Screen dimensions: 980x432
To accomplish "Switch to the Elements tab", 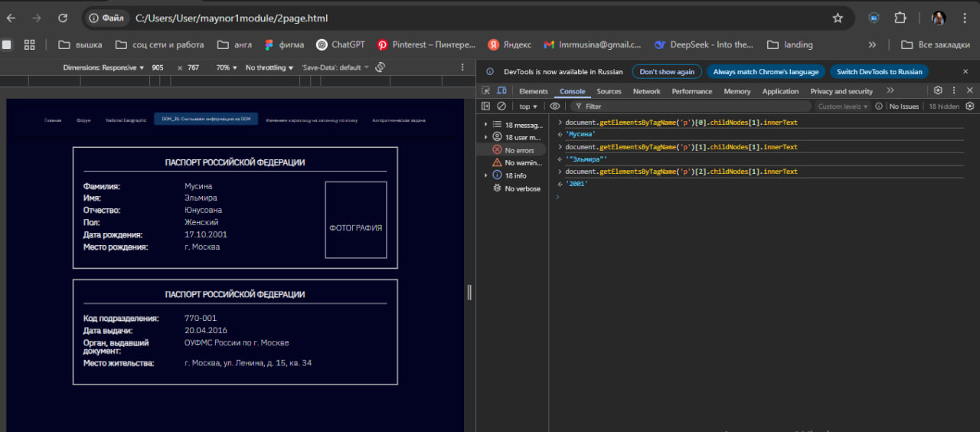I will [x=534, y=91].
